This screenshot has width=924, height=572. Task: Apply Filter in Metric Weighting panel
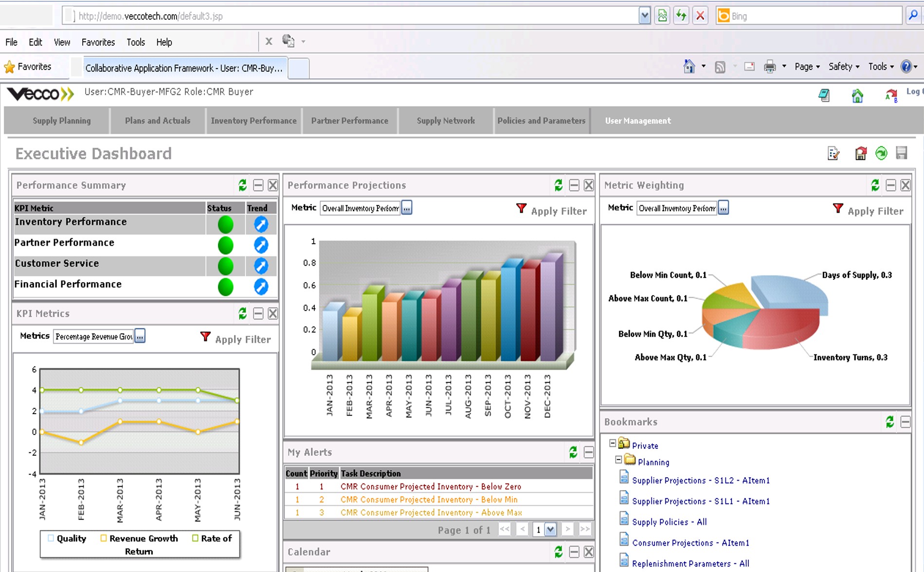click(x=869, y=211)
